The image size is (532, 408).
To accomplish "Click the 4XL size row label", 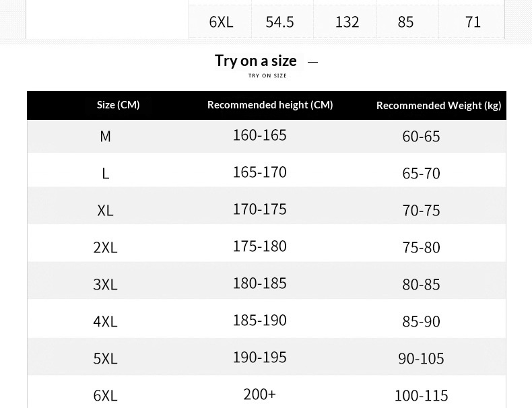I will [105, 322].
